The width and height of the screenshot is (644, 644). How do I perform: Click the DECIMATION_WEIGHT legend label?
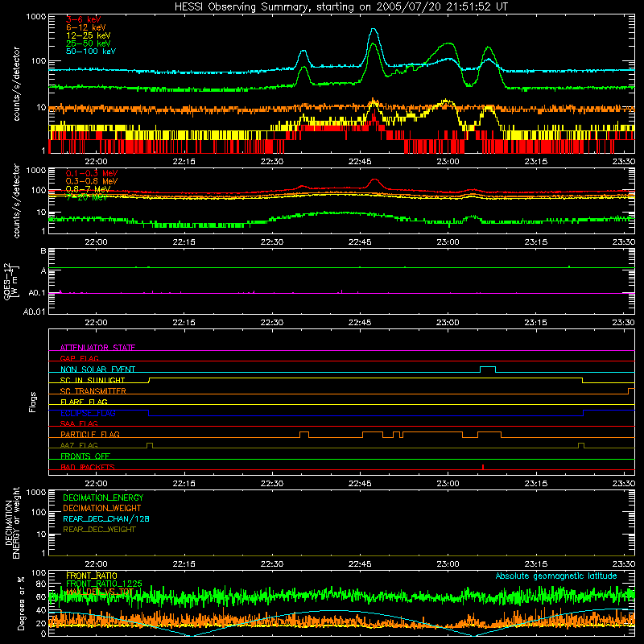tap(102, 508)
